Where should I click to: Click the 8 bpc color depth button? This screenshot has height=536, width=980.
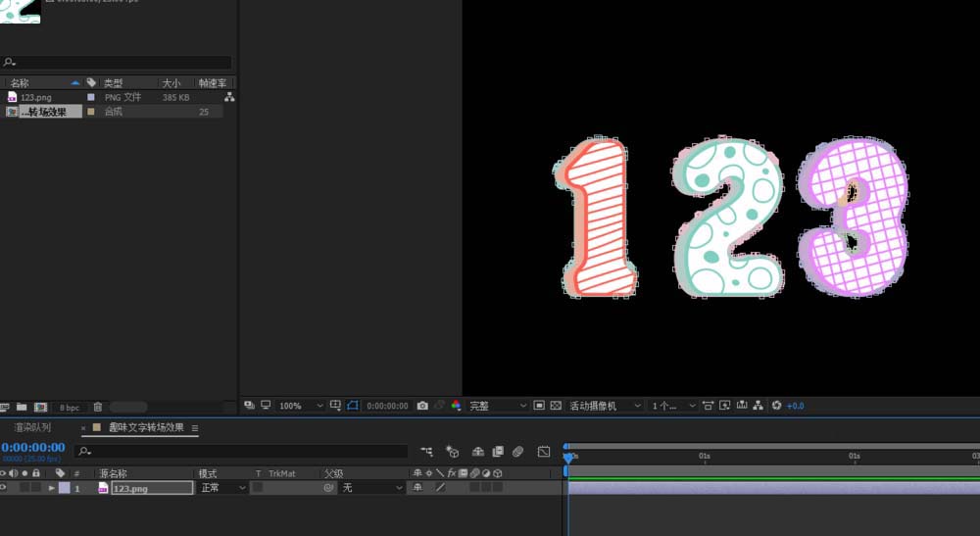[x=70, y=407]
